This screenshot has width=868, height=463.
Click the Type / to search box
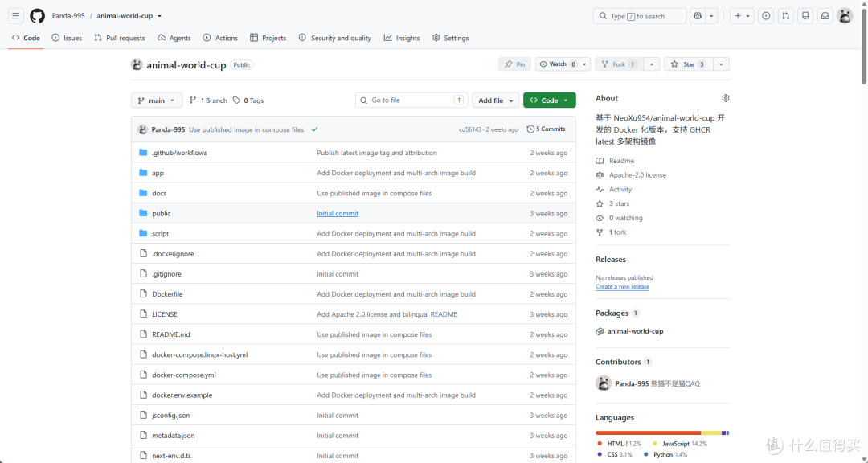[x=640, y=16]
